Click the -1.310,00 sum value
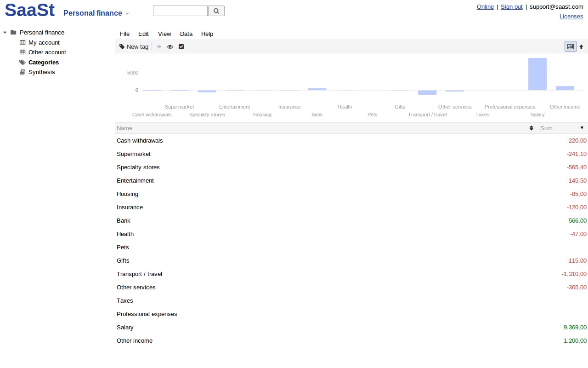Viewport: 588px width, 368px height. tap(574, 274)
